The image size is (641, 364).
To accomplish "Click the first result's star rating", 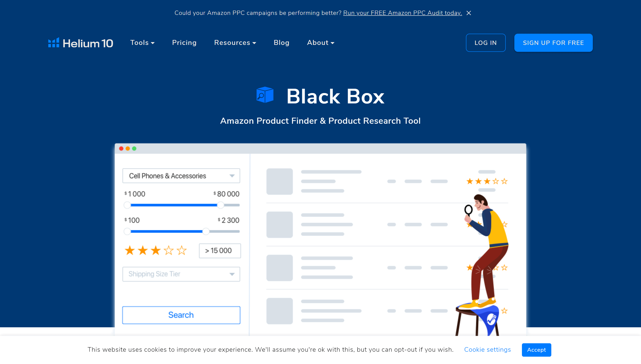I will pos(487,181).
